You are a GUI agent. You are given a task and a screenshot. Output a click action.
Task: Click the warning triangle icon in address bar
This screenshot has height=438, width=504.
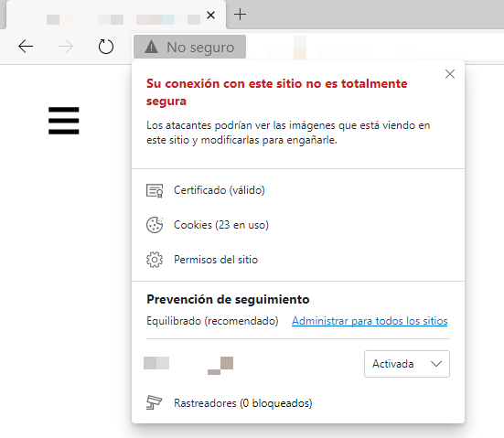click(x=152, y=47)
